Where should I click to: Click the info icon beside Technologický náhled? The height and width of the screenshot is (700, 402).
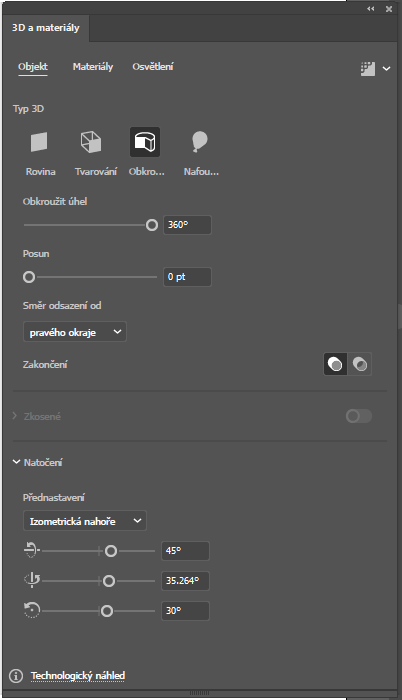(16, 676)
